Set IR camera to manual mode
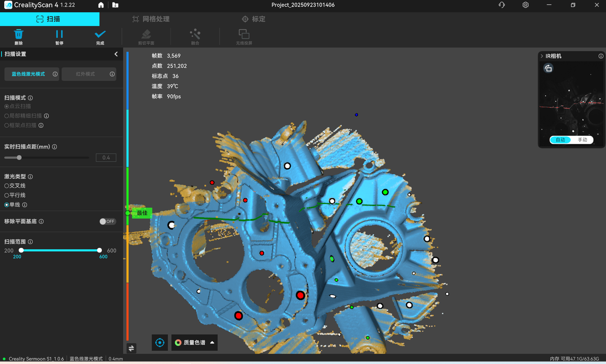Image resolution: width=606 pixels, height=364 pixels. [582, 140]
